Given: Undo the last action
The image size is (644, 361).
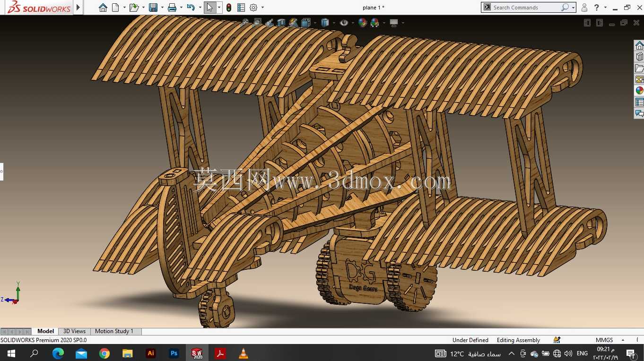Looking at the screenshot, I should coord(191,8).
